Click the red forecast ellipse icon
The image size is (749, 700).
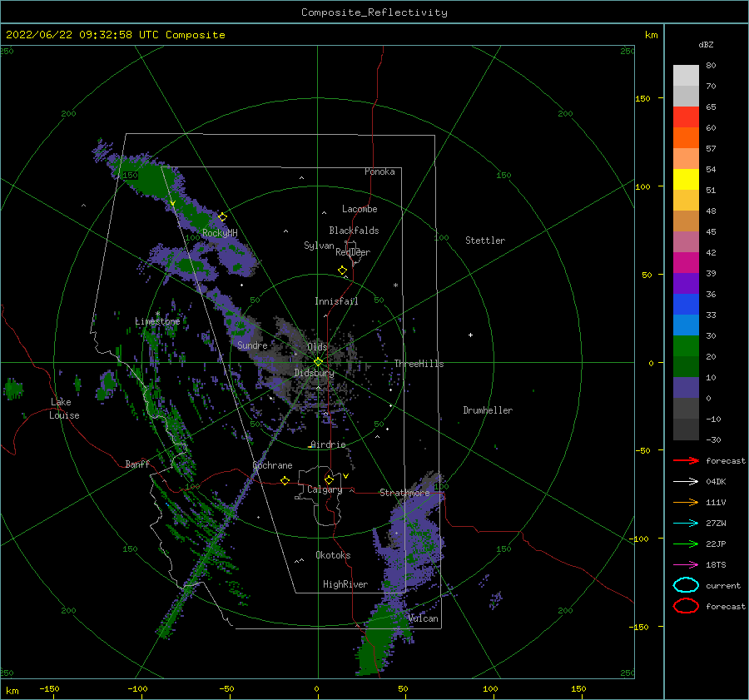coord(686,606)
